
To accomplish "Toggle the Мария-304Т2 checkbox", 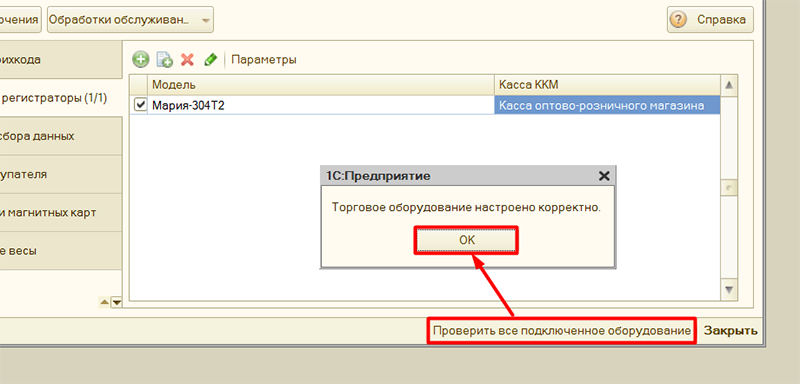I will pyautogui.click(x=140, y=105).
